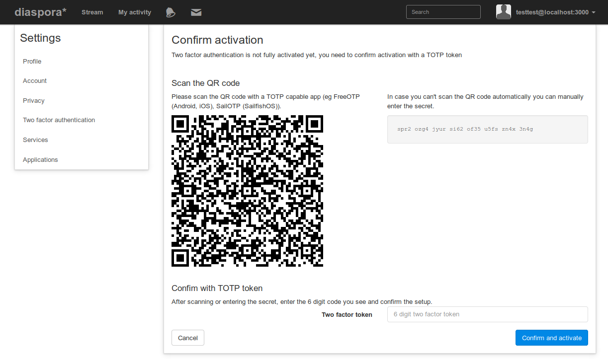Image resolution: width=608 pixels, height=364 pixels.
Task: Click the Confim with TOTP token heading
Action: (x=217, y=288)
